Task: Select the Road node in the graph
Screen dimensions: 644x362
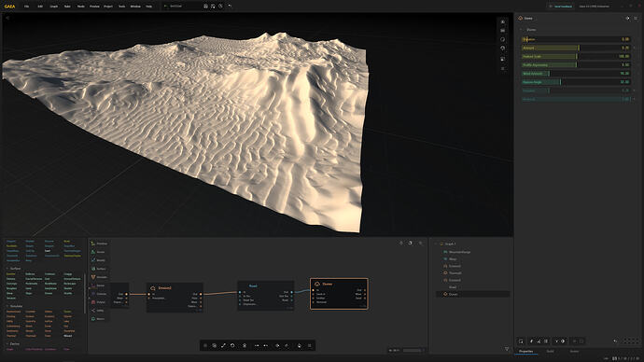Action: [x=265, y=295]
